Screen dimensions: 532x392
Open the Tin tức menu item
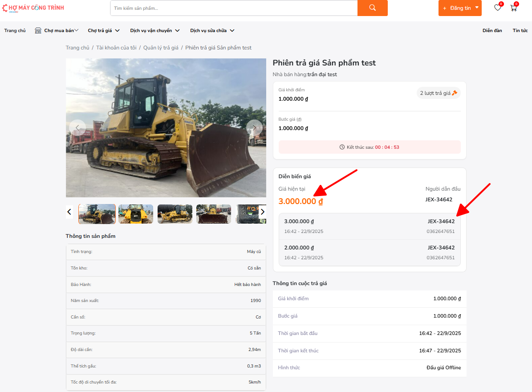pyautogui.click(x=520, y=31)
